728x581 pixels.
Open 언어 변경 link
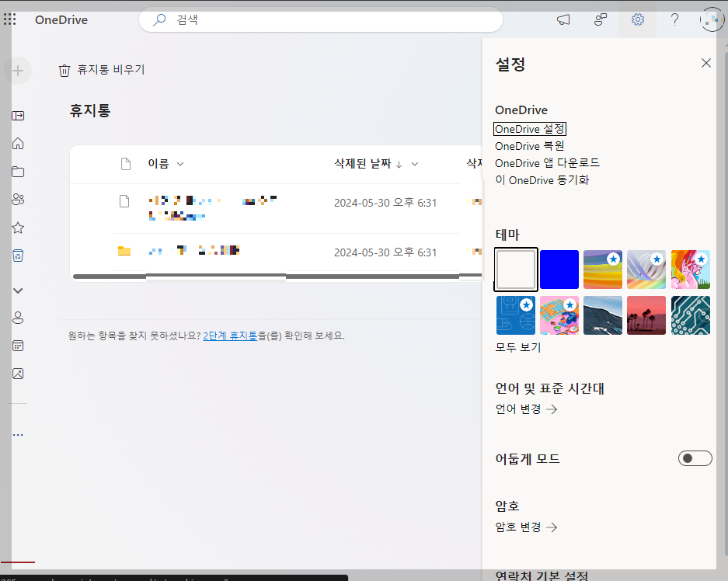pos(526,409)
